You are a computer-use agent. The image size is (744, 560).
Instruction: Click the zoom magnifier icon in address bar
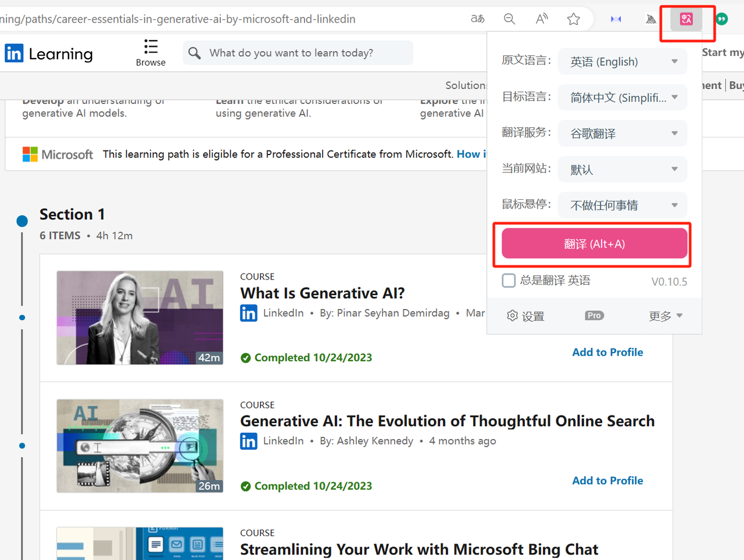[x=510, y=19]
